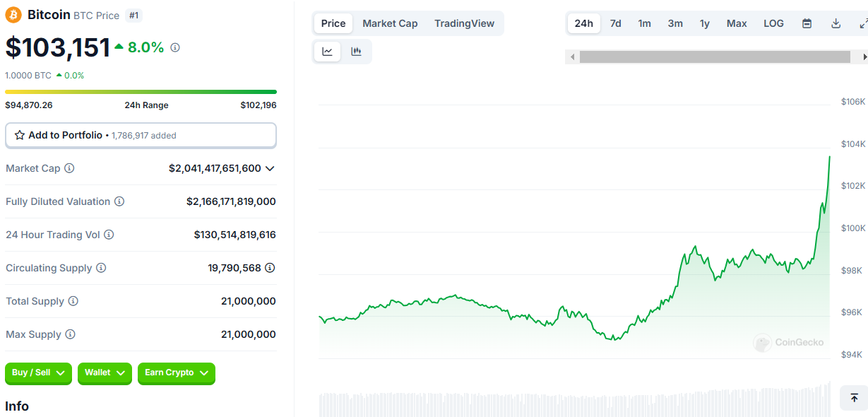Open the Buy / Sell dropdown
Viewport: 868px width, 417px height.
pyautogui.click(x=38, y=372)
